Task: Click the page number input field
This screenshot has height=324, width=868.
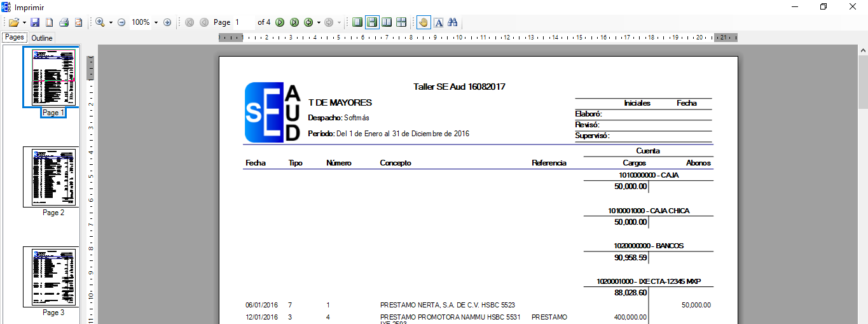Action: 243,22
